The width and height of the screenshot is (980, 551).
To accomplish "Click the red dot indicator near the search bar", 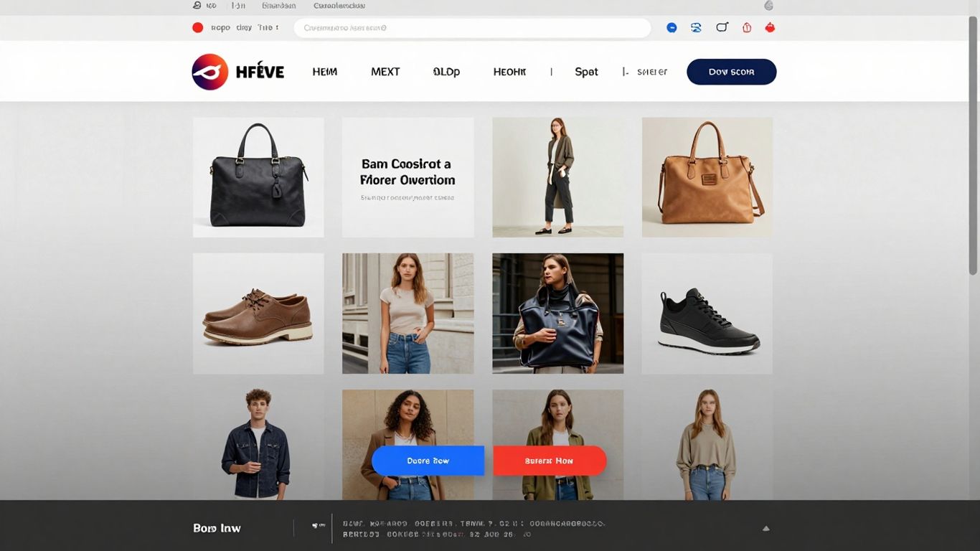I will coord(198,27).
